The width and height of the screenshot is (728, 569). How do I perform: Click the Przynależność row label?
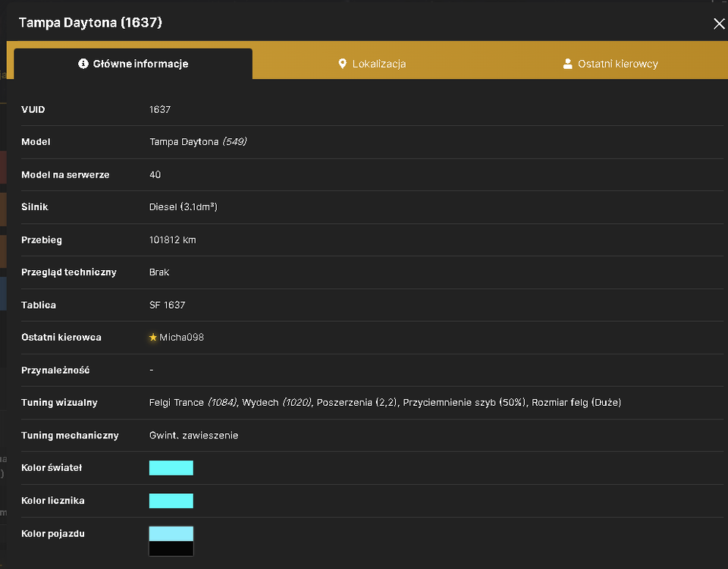(x=55, y=370)
